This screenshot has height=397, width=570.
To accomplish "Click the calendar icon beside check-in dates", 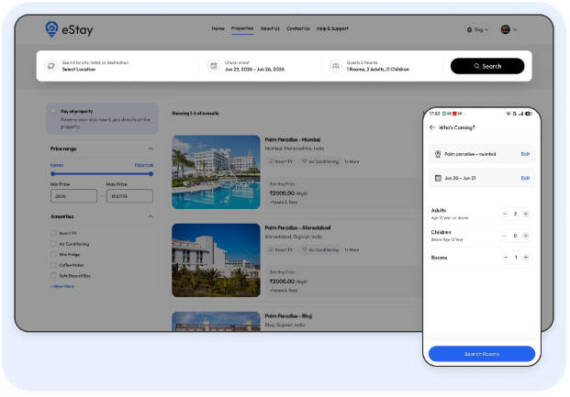I will pos(213,66).
